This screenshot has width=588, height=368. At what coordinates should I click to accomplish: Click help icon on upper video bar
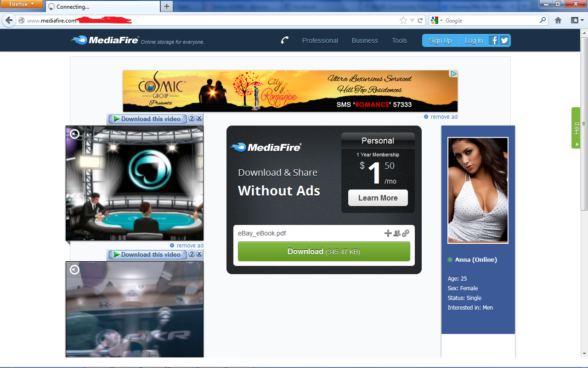tap(192, 118)
